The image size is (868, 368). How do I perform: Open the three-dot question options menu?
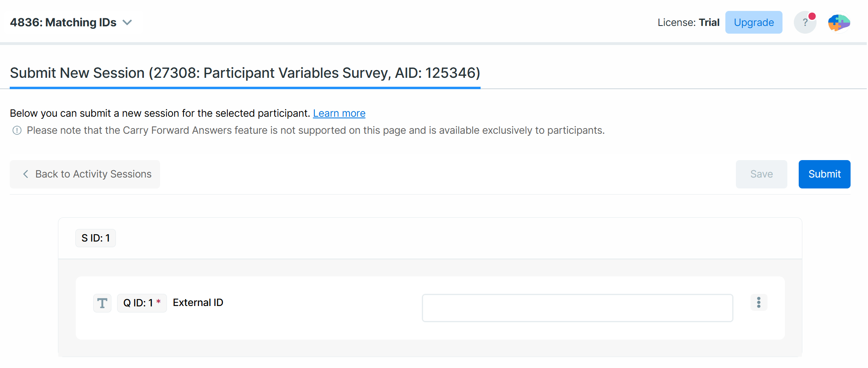[x=759, y=302]
